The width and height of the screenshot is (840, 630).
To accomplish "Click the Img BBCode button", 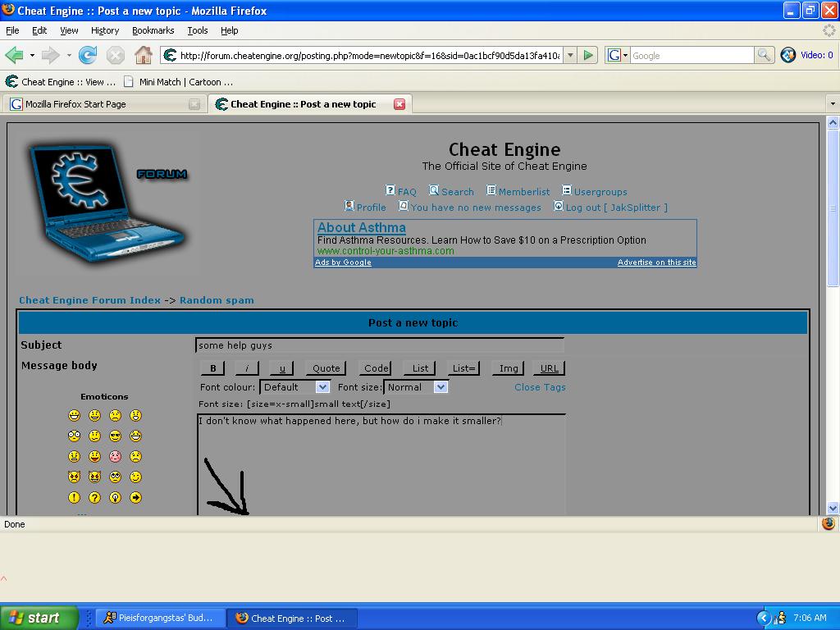I will tap(508, 368).
